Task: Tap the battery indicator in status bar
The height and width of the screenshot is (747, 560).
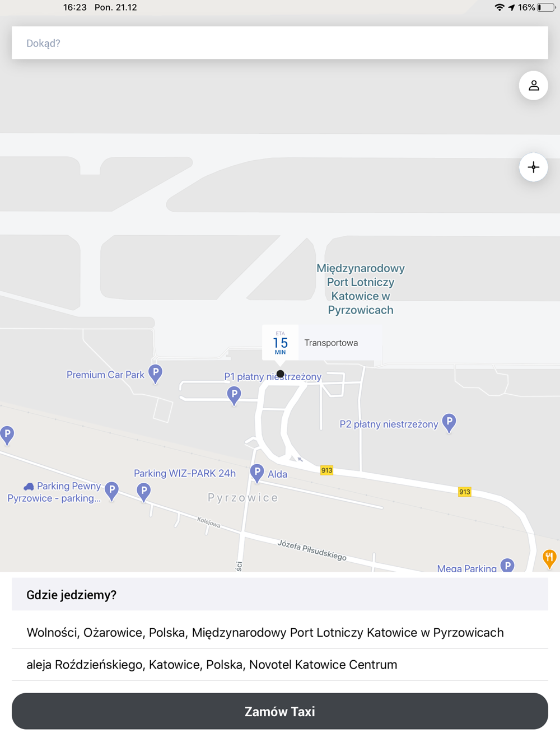Action: pos(546,7)
